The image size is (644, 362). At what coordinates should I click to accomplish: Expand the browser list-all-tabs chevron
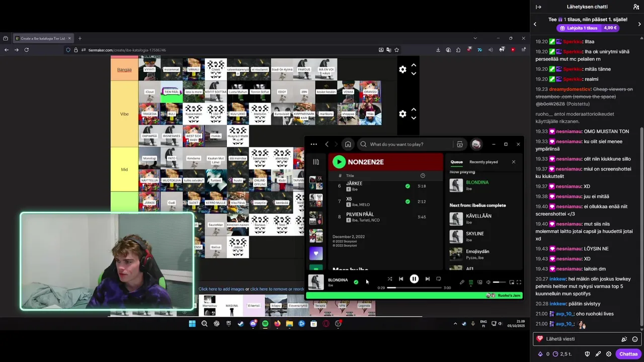(475, 38)
